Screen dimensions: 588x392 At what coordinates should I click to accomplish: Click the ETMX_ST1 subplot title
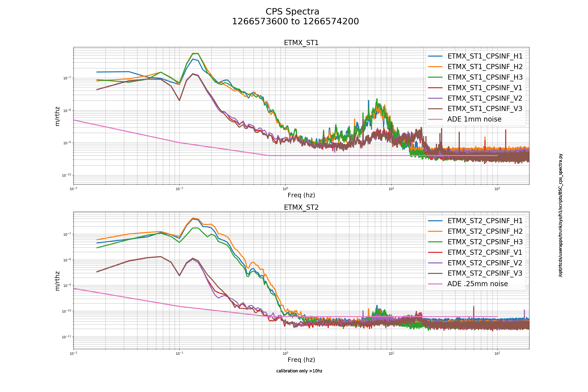pos(301,43)
